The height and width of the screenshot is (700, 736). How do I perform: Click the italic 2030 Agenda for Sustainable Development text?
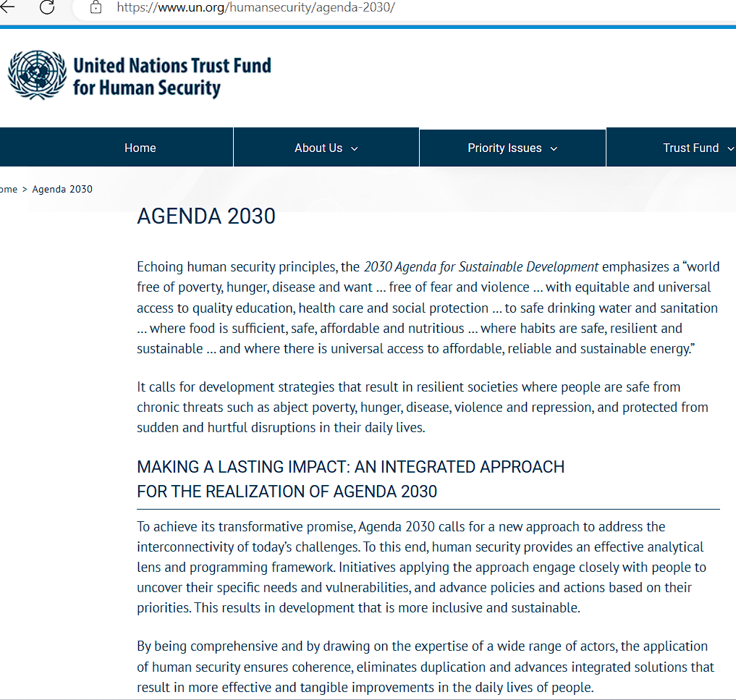pos(481,266)
